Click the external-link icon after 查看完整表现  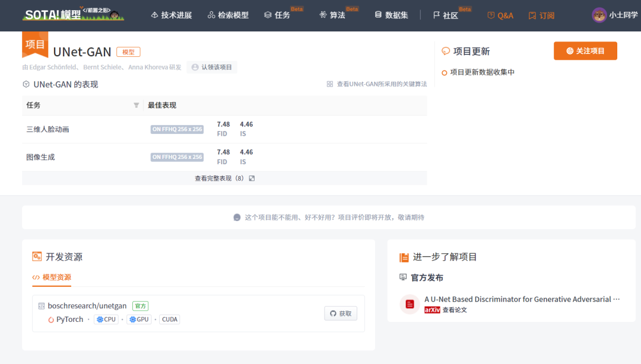point(252,178)
